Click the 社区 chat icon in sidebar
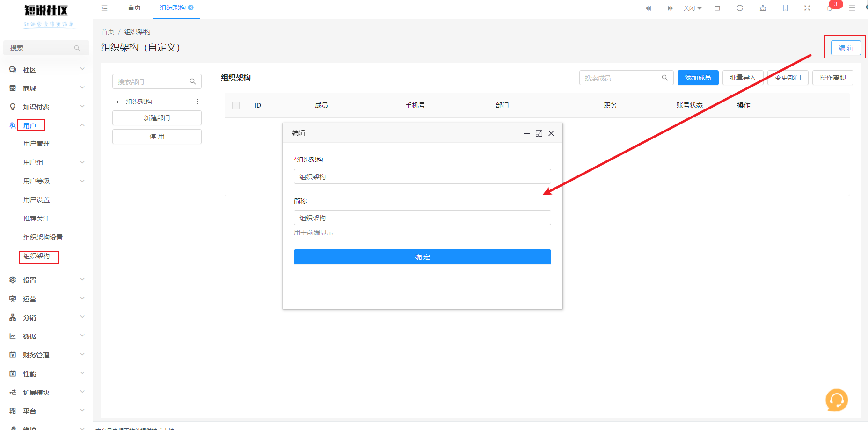The width and height of the screenshot is (868, 430). click(13, 69)
